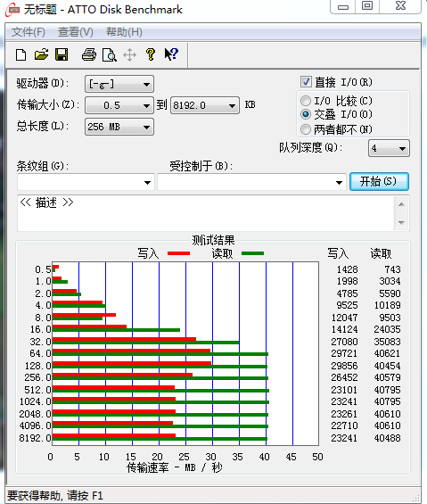The width and height of the screenshot is (427, 504).
Task: Click inside the 描述 description text box
Action: coord(206,213)
